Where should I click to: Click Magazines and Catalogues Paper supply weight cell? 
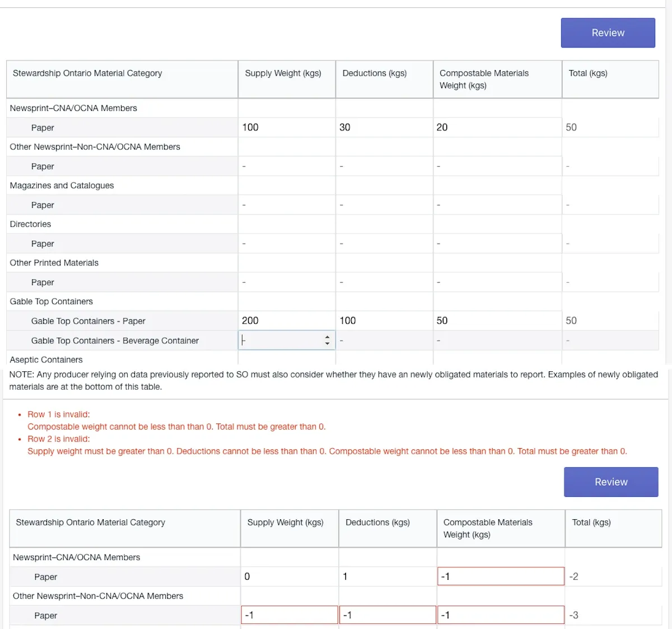point(287,204)
